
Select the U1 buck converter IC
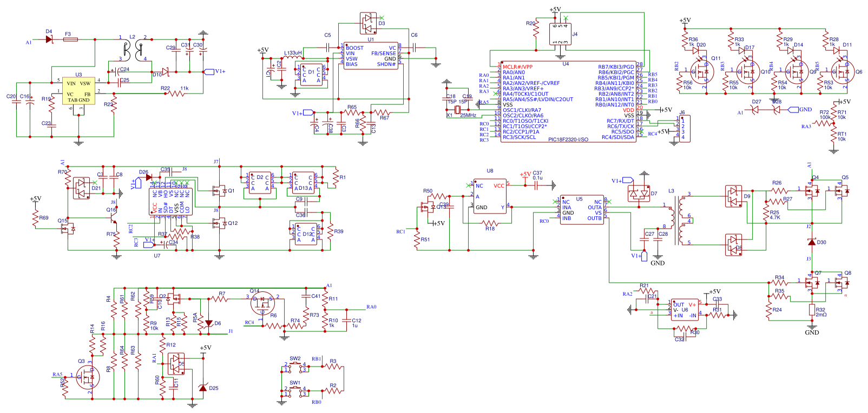[371, 56]
